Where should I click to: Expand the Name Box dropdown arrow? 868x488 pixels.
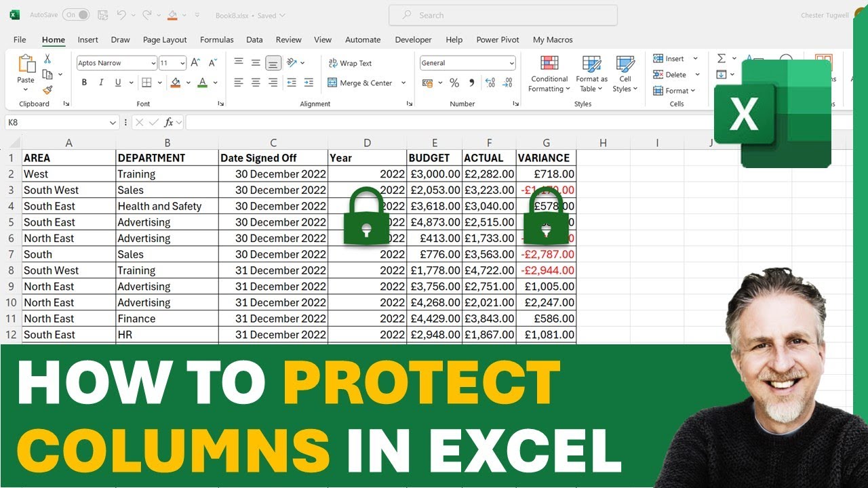coord(113,123)
